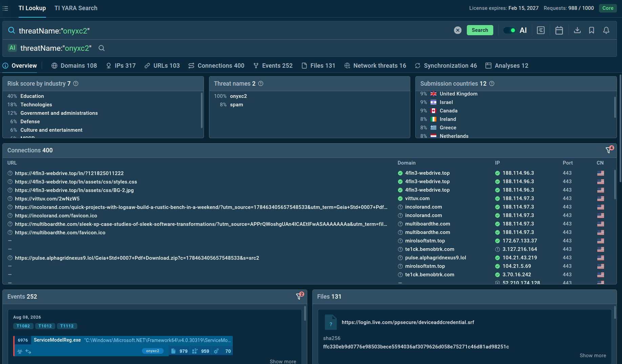Clear the search query with X icon
Screen dimensions: 622x364
point(457,30)
